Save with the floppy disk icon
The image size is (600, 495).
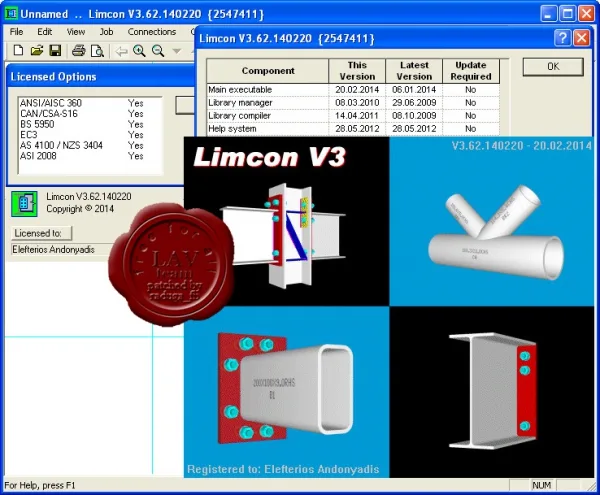click(55, 50)
